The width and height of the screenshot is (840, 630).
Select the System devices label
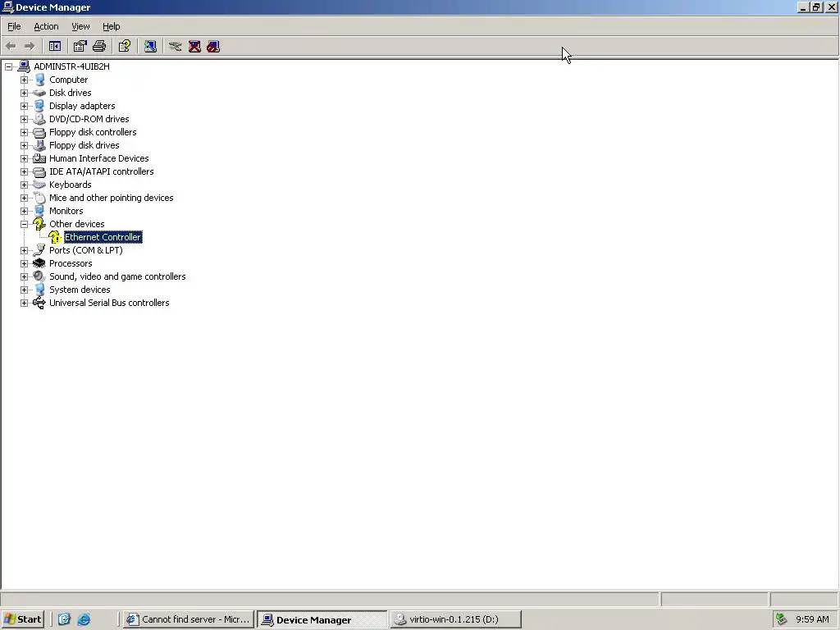pos(80,290)
